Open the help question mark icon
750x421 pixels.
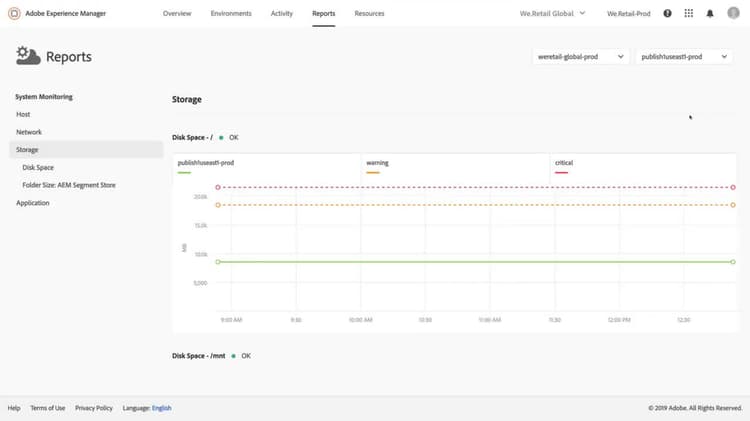(667, 13)
